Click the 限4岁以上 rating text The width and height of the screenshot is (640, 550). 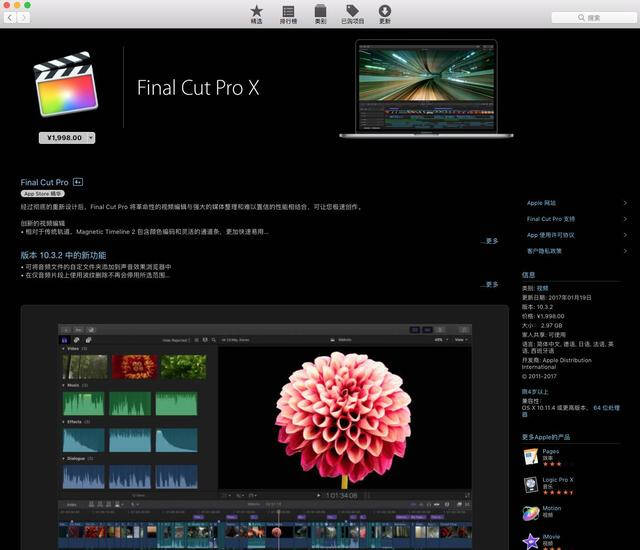coord(535,392)
